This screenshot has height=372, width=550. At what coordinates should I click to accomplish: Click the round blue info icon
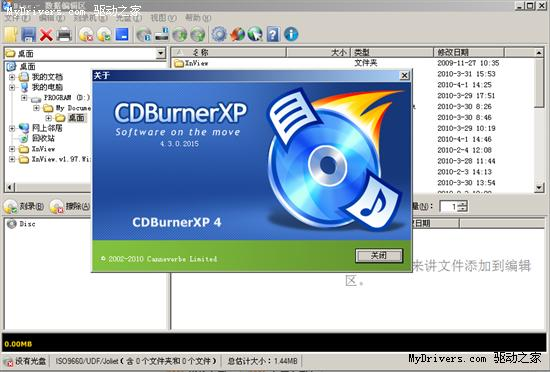[x=291, y=34]
